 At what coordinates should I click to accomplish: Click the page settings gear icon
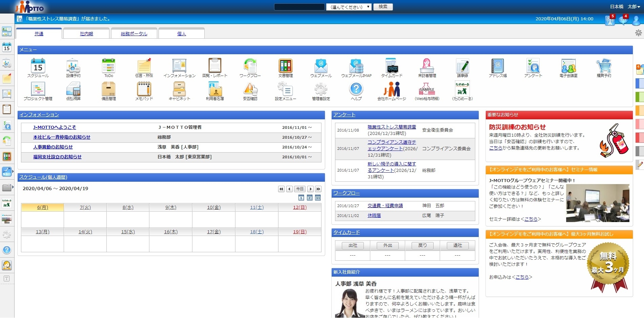[638, 33]
